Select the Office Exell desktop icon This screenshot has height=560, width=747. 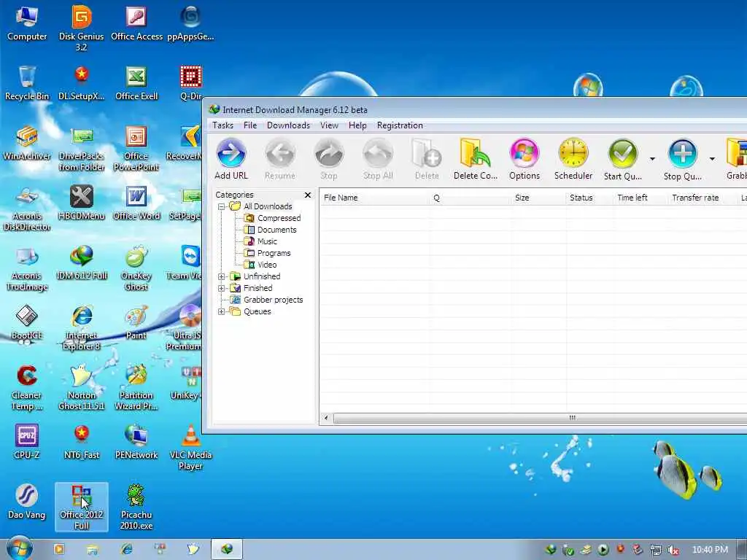tap(136, 83)
